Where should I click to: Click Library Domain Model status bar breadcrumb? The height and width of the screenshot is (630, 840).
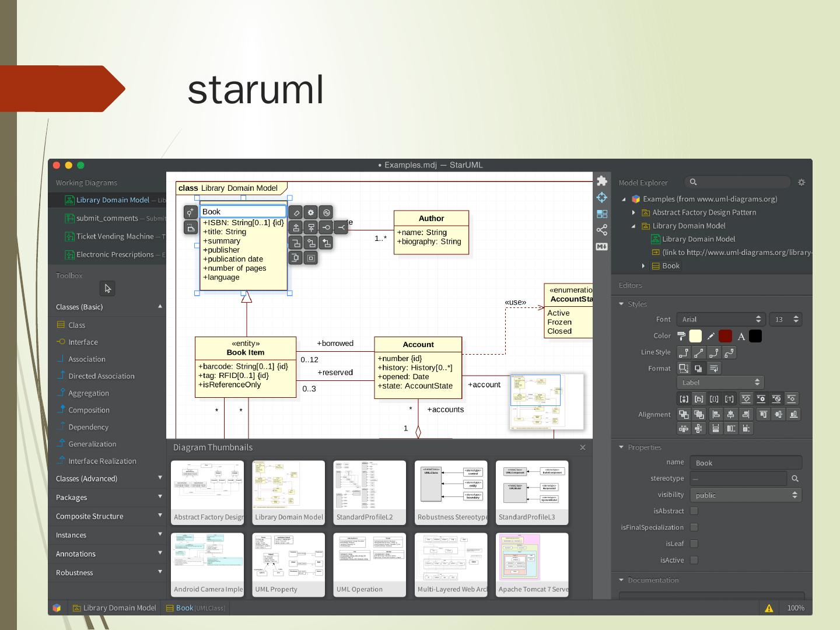114,608
